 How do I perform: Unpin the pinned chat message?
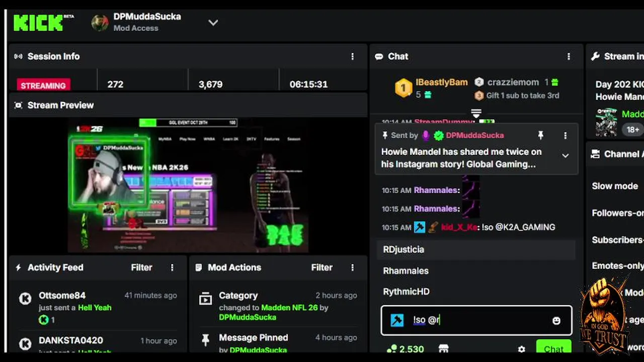[540, 135]
